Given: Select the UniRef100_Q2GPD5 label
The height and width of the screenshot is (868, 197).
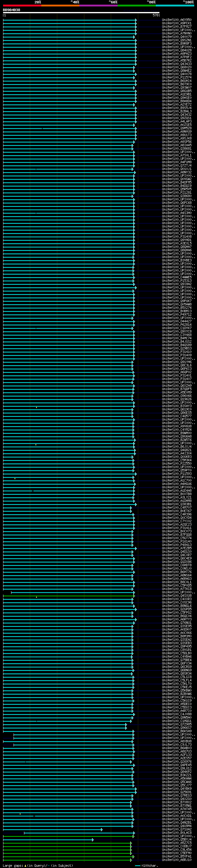Looking at the screenshot, I should 177,609.
